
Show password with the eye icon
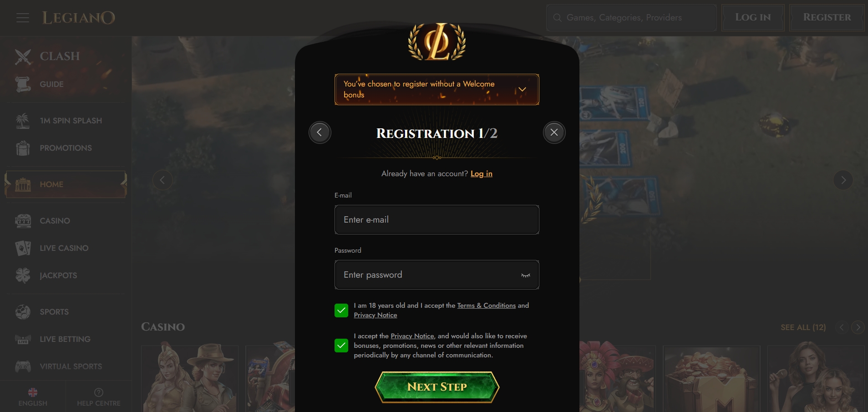click(526, 275)
